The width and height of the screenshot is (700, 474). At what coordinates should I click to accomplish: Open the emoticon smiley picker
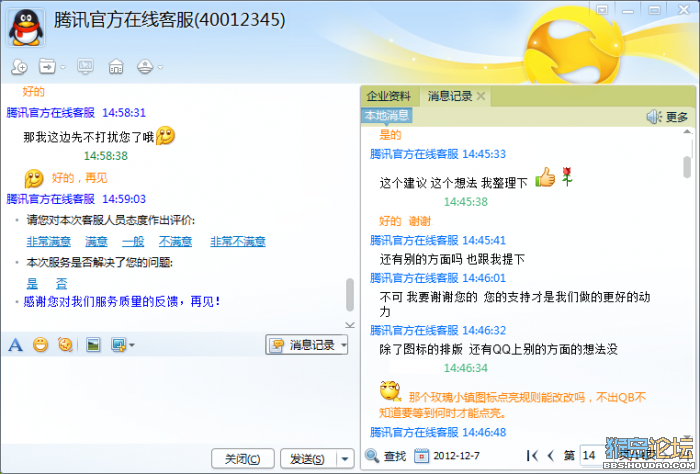(41, 345)
